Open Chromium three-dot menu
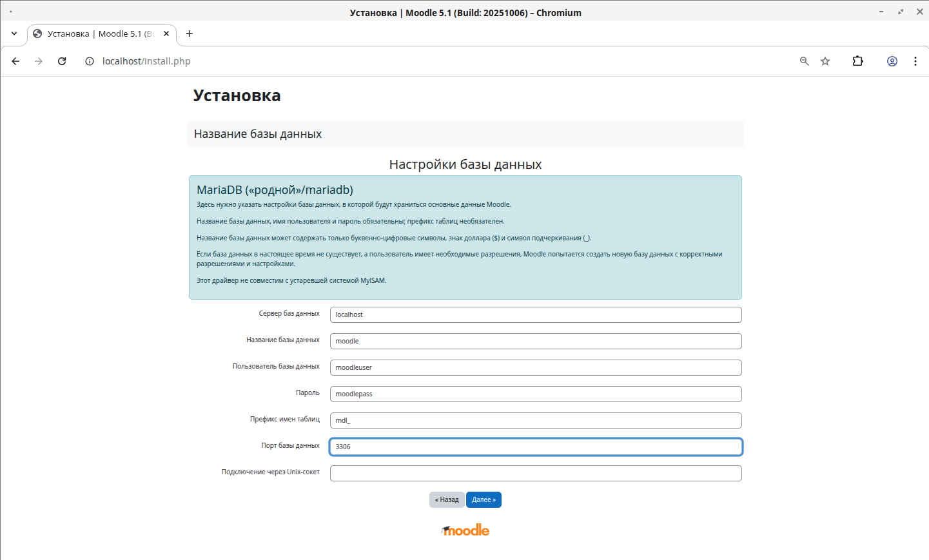This screenshot has width=929, height=560. 915,61
